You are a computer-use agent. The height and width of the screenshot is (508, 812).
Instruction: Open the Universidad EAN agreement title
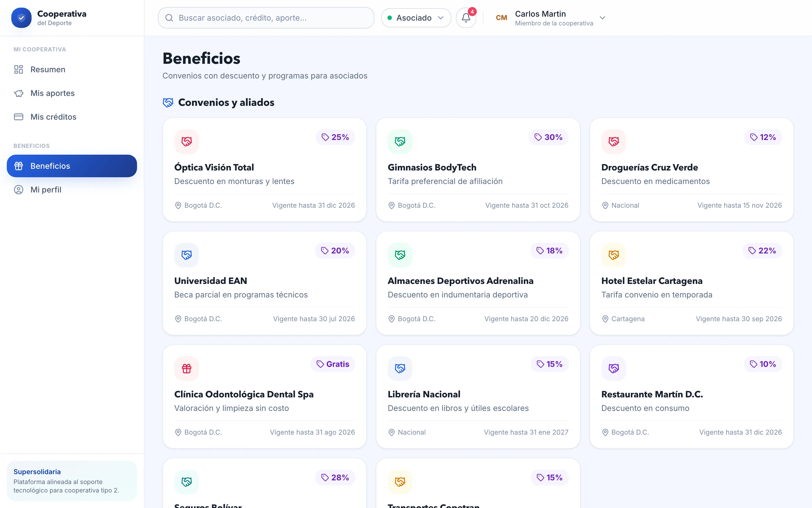click(211, 281)
